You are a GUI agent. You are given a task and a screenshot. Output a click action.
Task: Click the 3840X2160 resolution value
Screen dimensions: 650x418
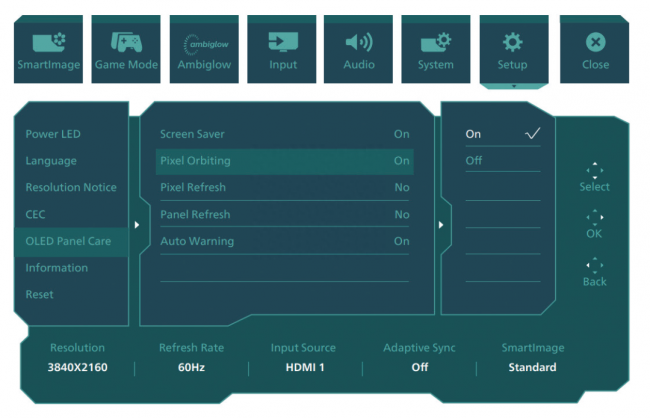[x=78, y=367]
